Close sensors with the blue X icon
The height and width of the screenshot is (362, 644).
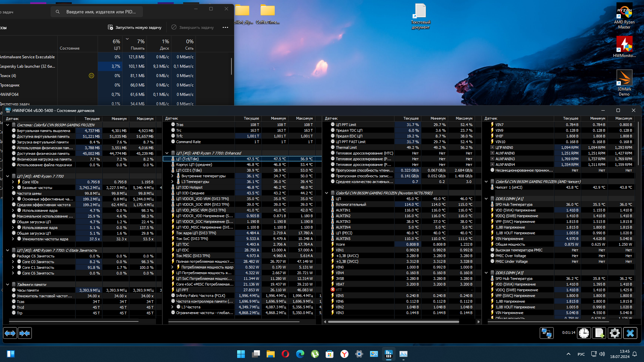pyautogui.click(x=630, y=333)
